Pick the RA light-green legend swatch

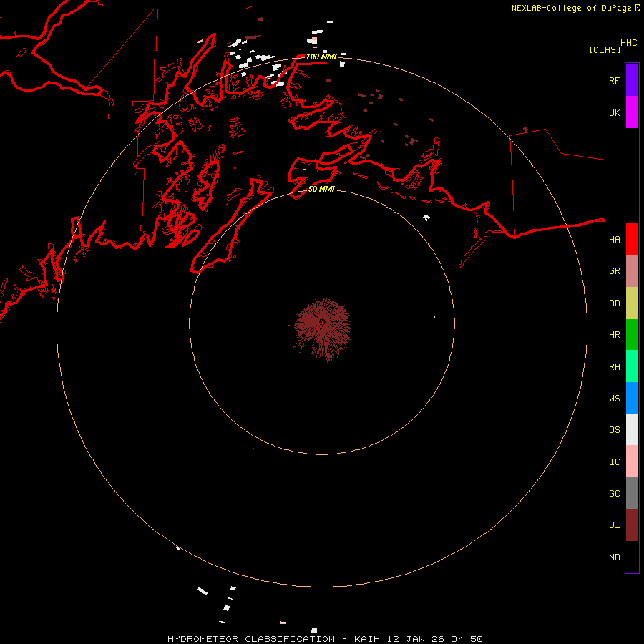click(632, 366)
